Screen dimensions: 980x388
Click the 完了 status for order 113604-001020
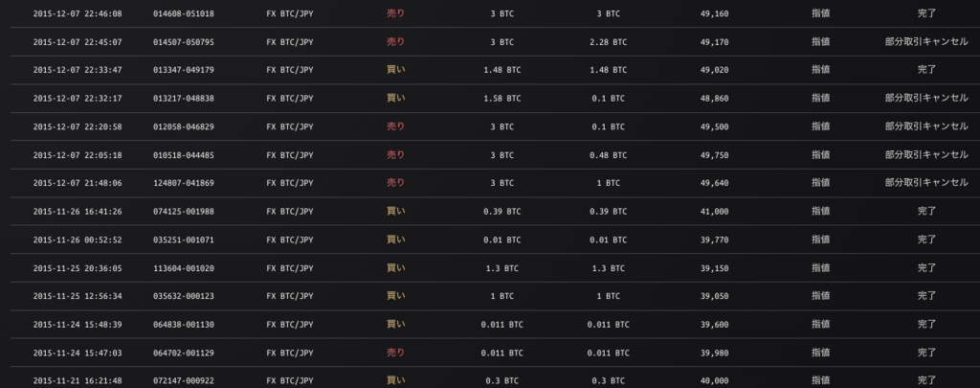point(926,268)
